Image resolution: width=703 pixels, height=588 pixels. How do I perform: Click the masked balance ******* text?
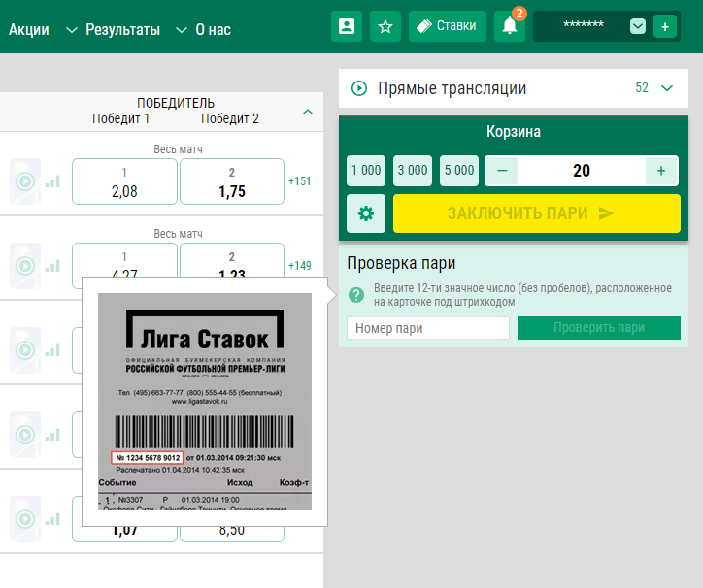pyautogui.click(x=584, y=24)
